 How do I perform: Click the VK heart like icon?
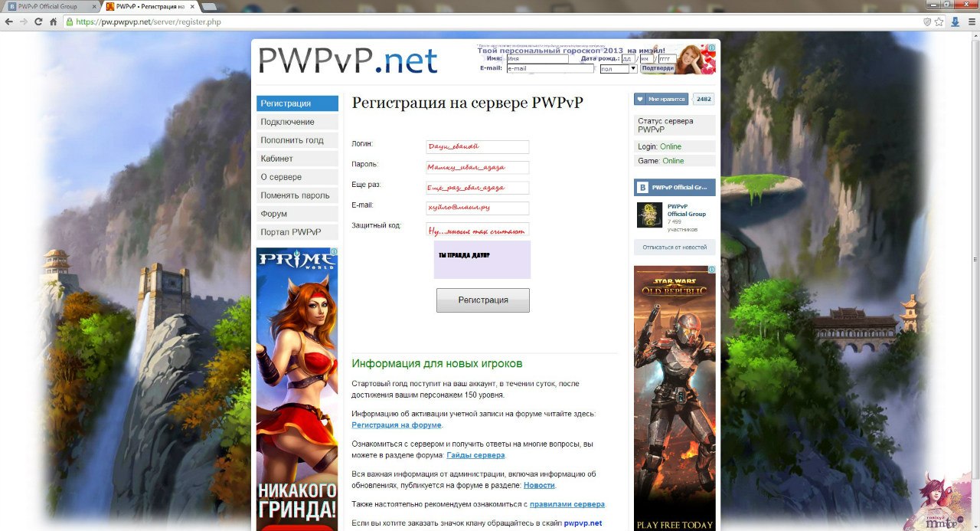coord(640,99)
